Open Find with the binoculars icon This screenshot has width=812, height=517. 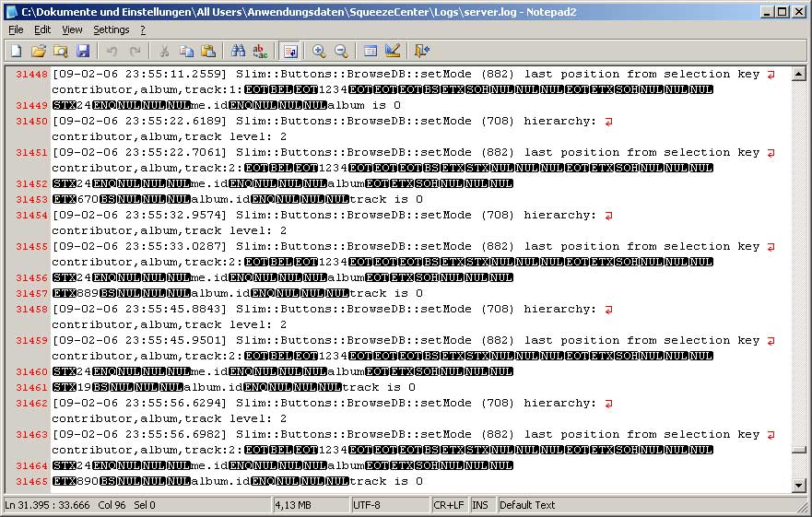pos(238,52)
